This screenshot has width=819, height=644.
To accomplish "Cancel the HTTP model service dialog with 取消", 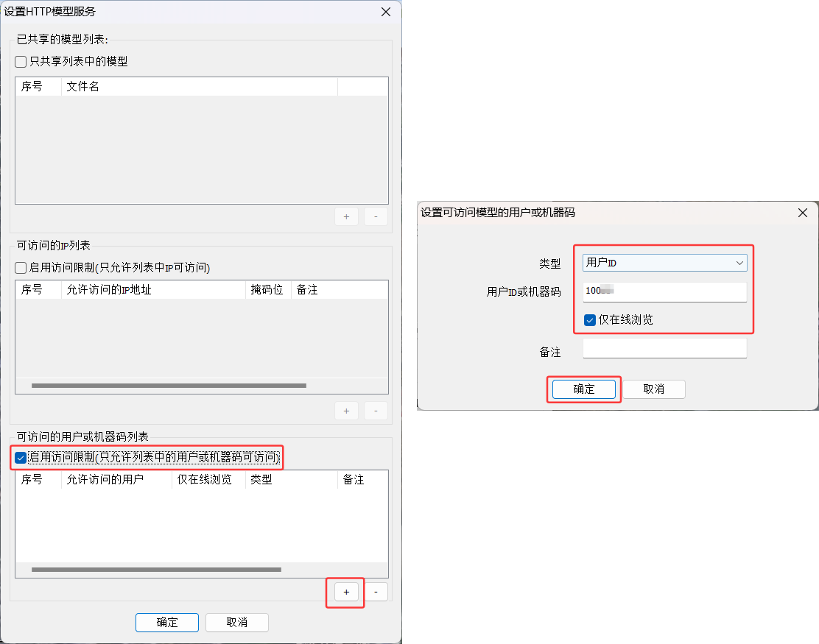I will 236,622.
